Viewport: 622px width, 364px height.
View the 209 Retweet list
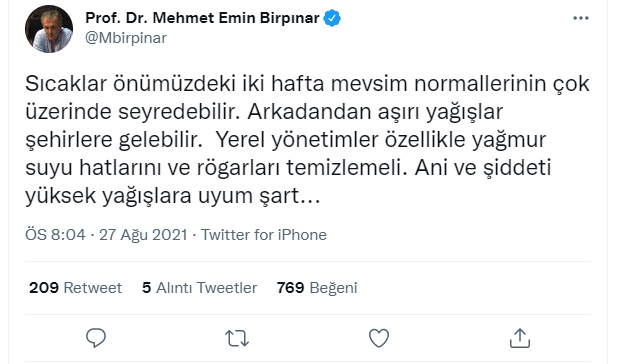pyautogui.click(x=75, y=288)
